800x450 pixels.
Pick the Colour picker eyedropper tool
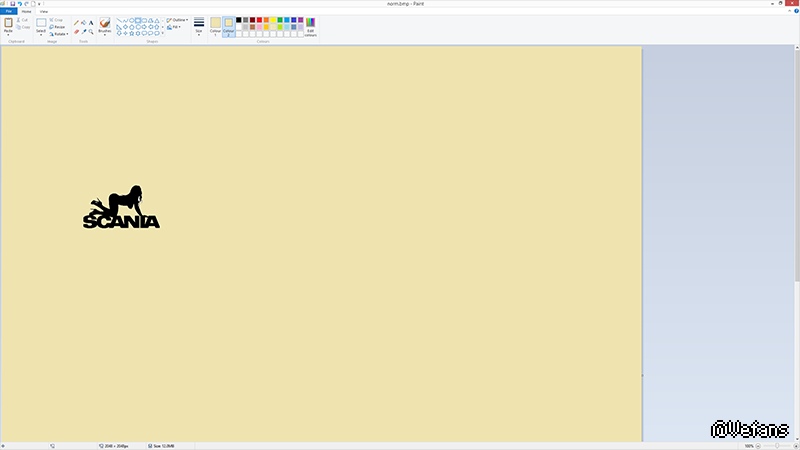(x=83, y=31)
